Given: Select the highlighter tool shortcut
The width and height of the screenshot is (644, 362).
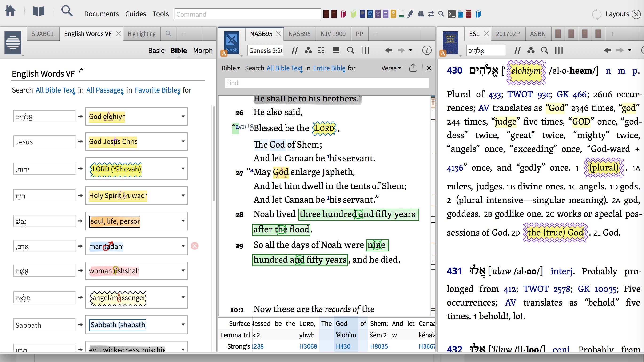Looking at the screenshot, I should click(x=410, y=14).
